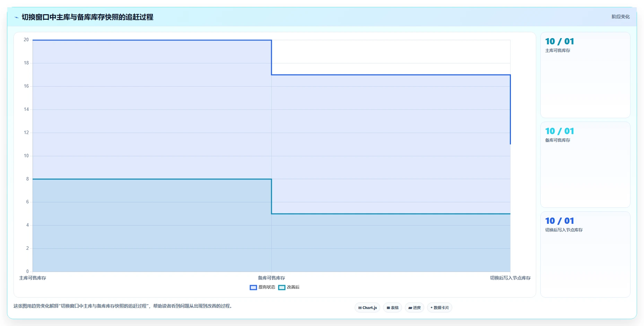Click the chart title 切换窗口中主库与备库库存快照的追赶过程
The image size is (644, 326).
pos(87,17)
